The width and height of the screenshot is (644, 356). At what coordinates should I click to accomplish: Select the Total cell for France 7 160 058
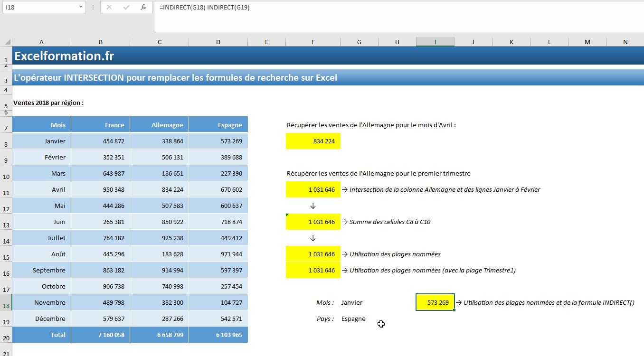pyautogui.click(x=101, y=335)
